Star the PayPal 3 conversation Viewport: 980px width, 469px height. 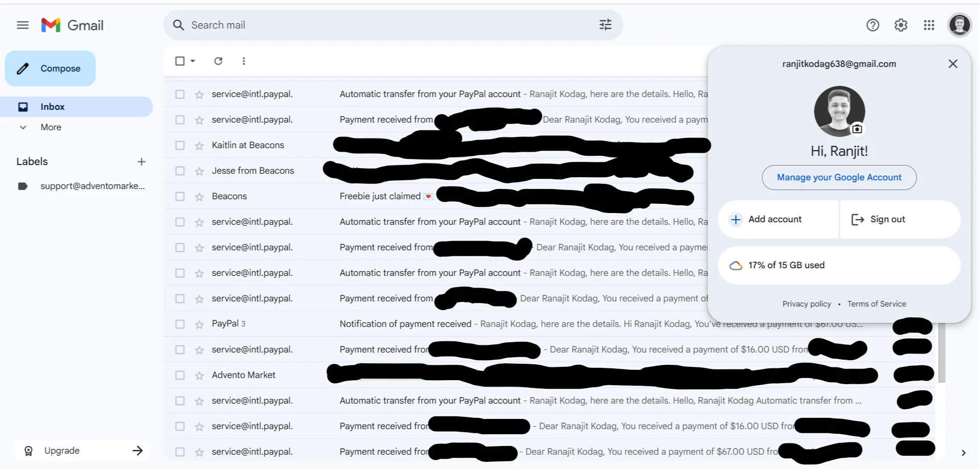[199, 324]
